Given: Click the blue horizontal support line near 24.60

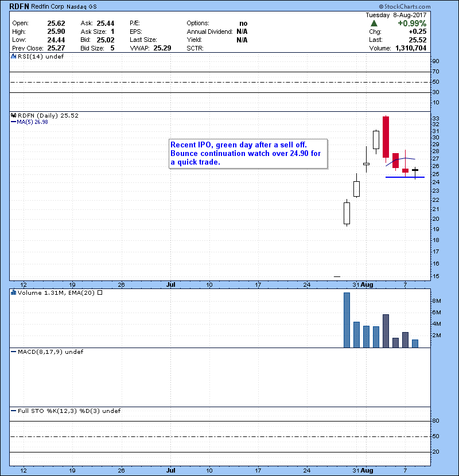Looking at the screenshot, I should coord(405,177).
